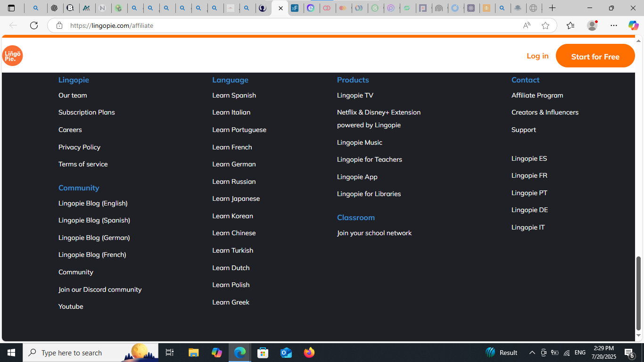Image resolution: width=644 pixels, height=362 pixels.
Task: Click the browser Back arrow
Action: click(x=13, y=25)
